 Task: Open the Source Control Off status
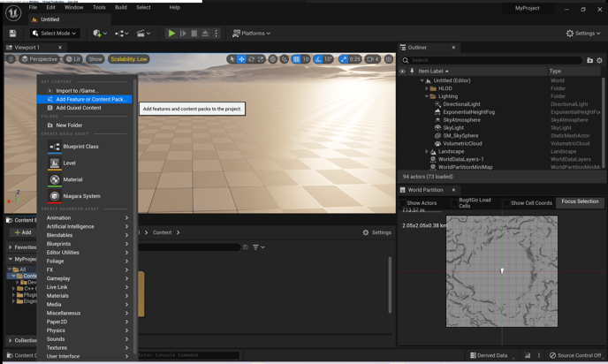575,355
